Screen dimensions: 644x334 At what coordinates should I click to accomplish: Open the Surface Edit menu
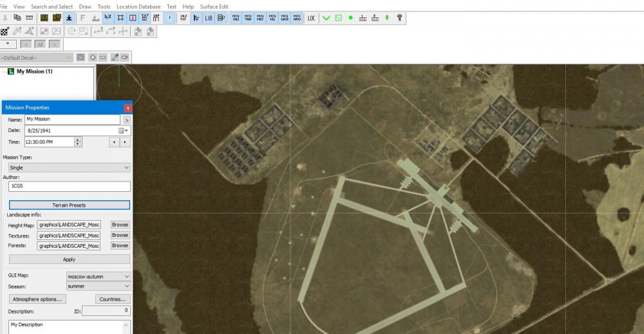[214, 6]
